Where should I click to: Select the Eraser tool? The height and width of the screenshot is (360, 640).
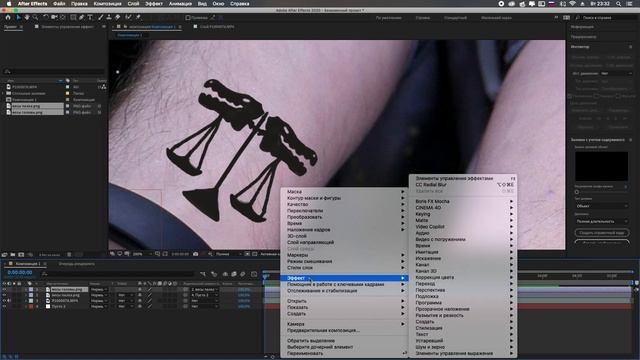118,18
